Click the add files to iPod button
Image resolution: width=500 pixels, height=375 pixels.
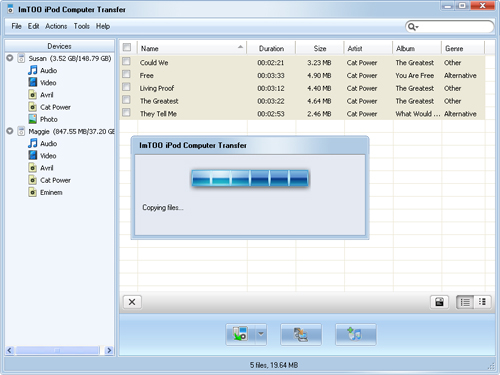pyautogui.click(x=356, y=334)
